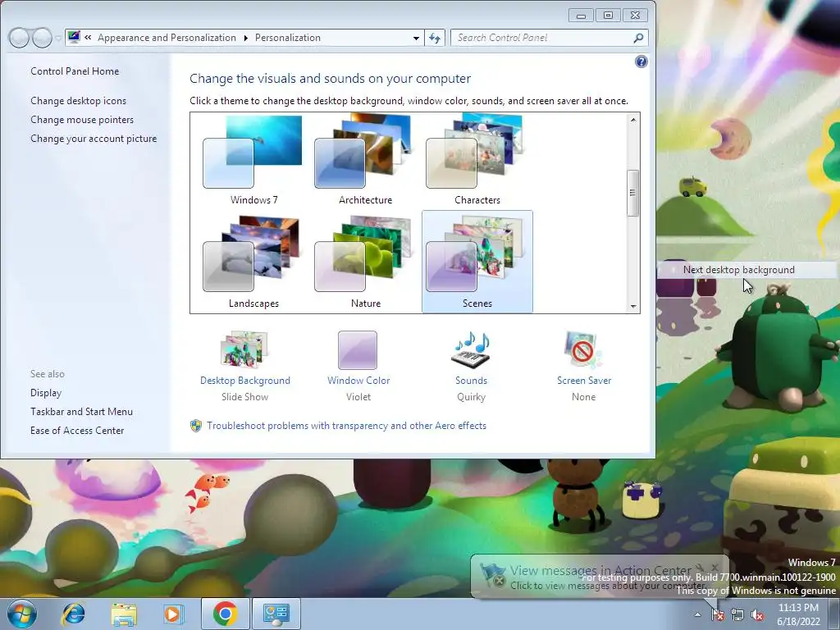Click the network tray icon
Screen dimensions: 840x630
[x=737, y=614]
